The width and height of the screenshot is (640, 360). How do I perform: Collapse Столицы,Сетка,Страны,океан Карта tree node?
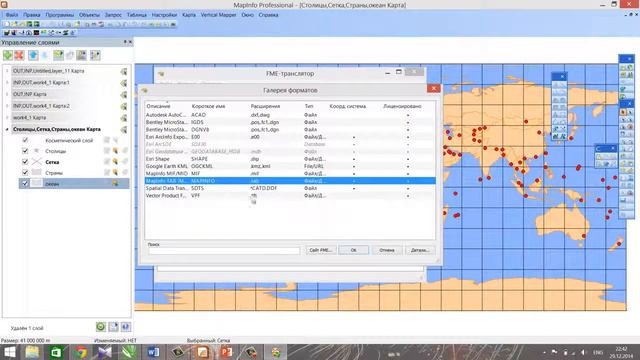(7, 129)
